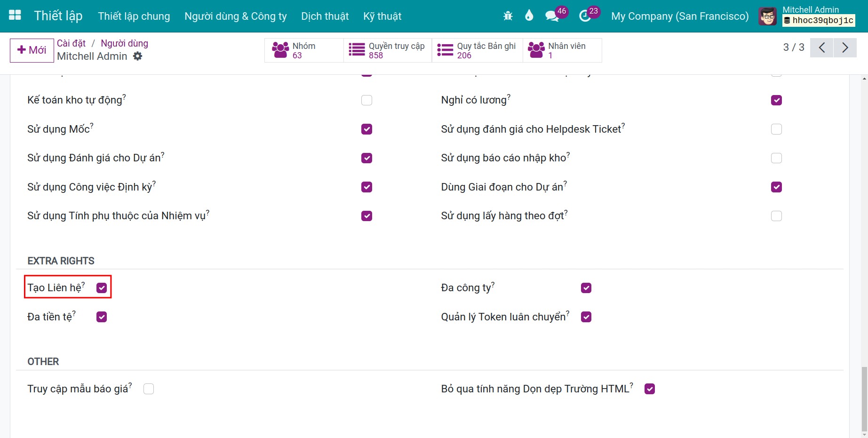
Task: Enable Sử dụng báo cáo nhập kho
Action: (x=776, y=158)
